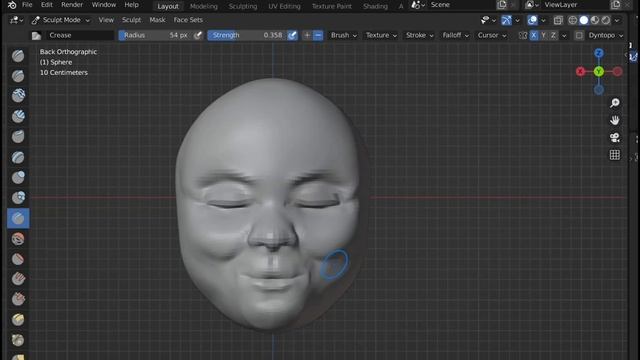Switch to rendered viewport shading
This screenshot has width=640, height=360.
[606, 20]
